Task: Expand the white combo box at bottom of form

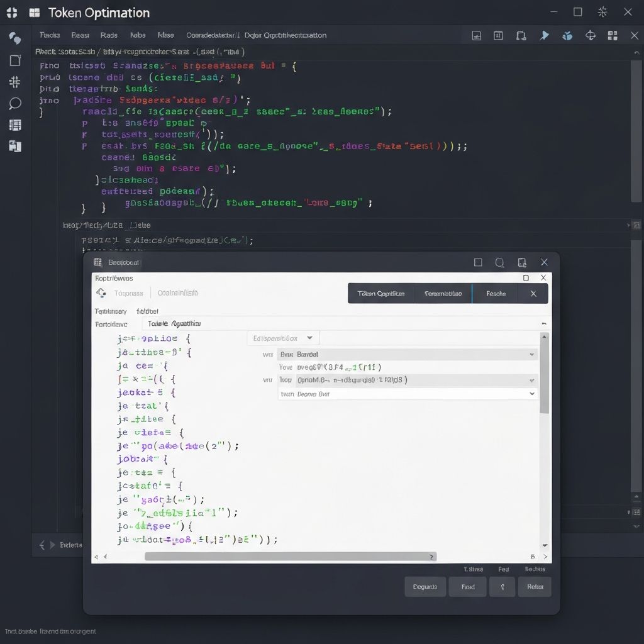Action: (x=532, y=394)
